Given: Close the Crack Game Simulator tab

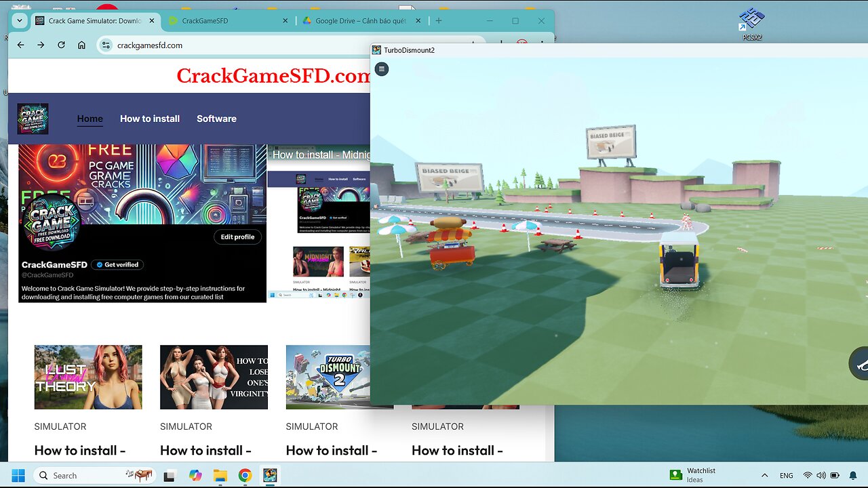Looking at the screenshot, I should (152, 21).
